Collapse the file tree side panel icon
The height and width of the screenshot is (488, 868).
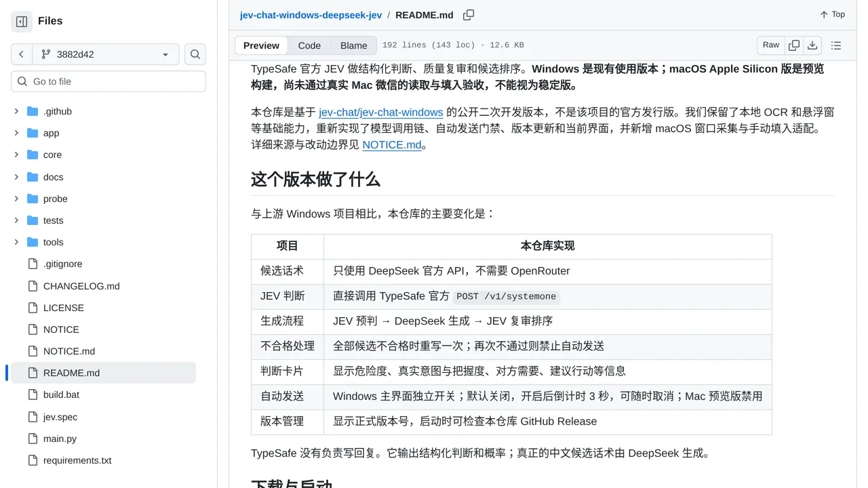(22, 22)
